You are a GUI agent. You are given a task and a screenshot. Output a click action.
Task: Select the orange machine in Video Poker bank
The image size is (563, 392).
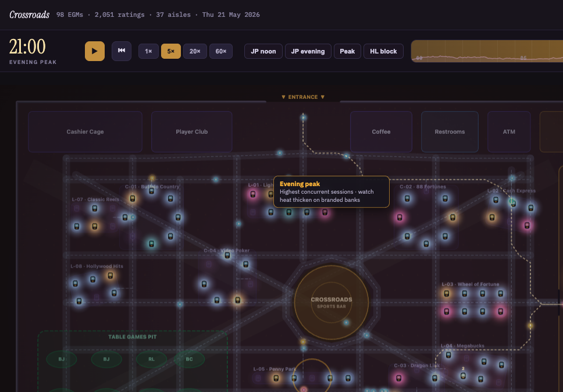click(x=238, y=300)
